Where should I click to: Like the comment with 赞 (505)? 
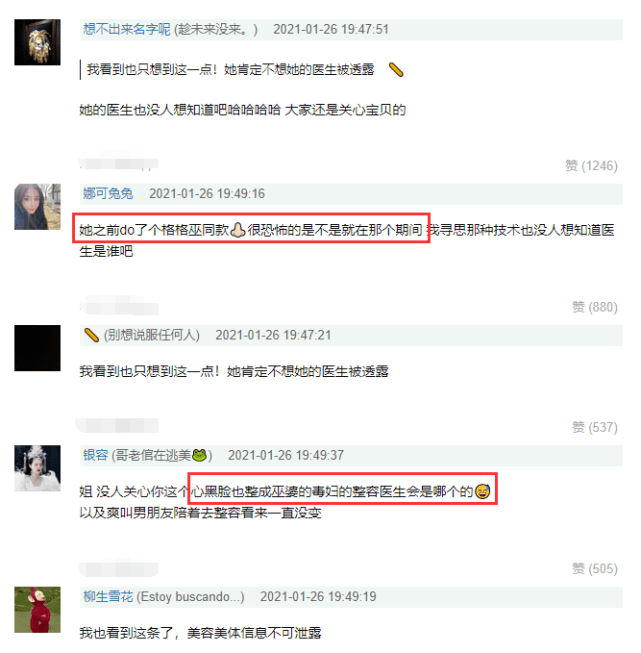(x=595, y=568)
